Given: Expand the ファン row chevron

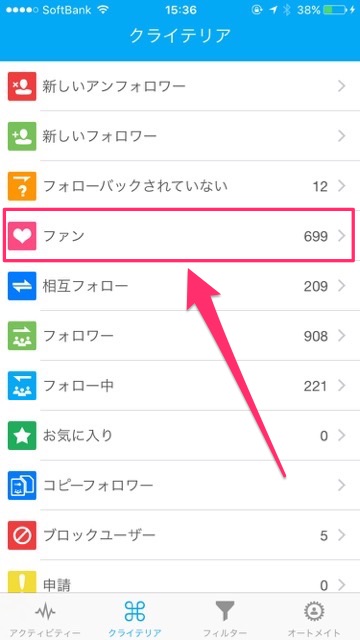Looking at the screenshot, I should [342, 236].
